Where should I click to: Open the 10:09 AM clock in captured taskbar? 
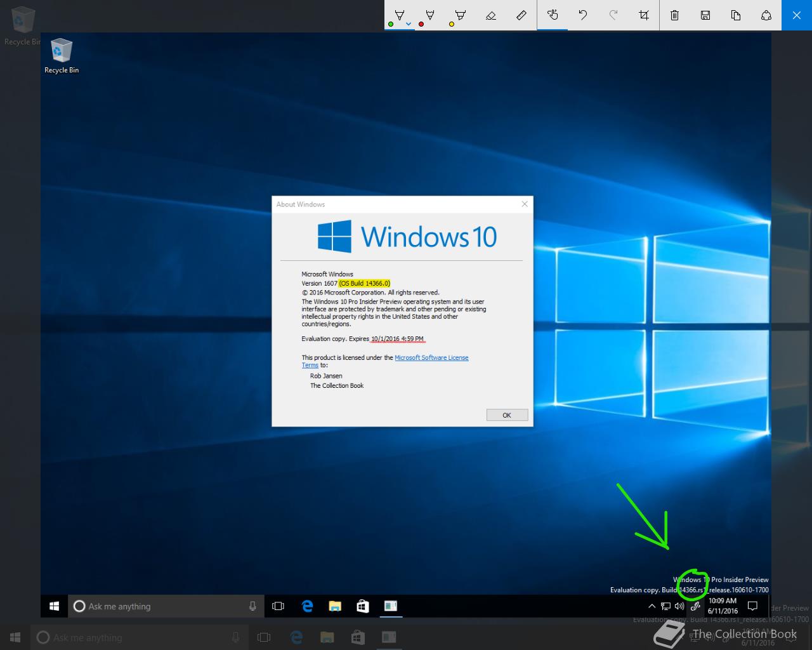(723, 606)
